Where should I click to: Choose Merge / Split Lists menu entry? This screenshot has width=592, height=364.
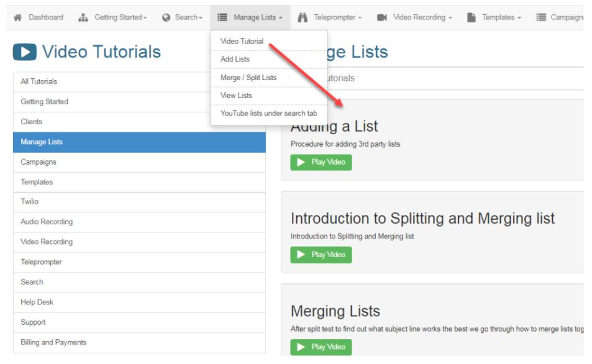tap(248, 78)
